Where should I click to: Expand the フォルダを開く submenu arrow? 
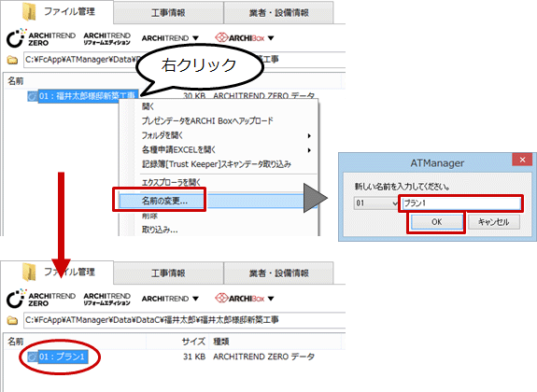tap(309, 136)
